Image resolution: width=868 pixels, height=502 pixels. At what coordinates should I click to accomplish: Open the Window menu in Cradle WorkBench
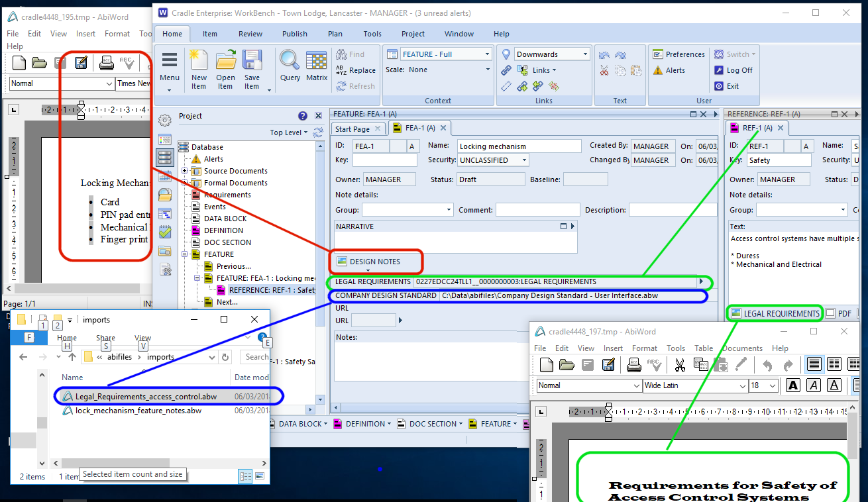pos(459,34)
